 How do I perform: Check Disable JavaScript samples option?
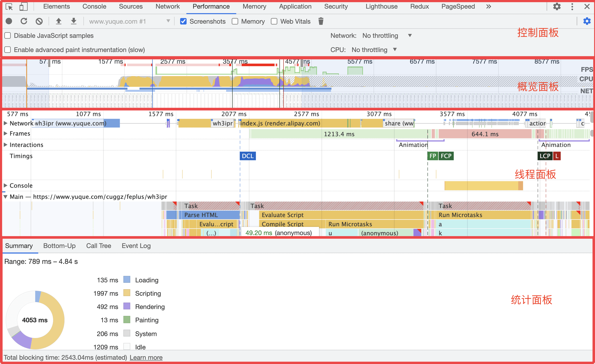tap(8, 36)
